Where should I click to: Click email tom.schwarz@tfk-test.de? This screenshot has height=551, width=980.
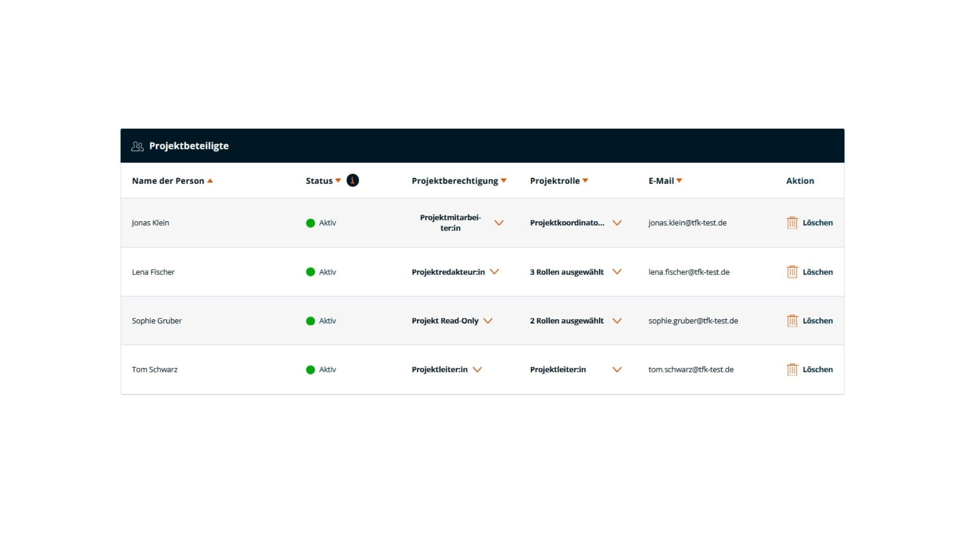(x=691, y=370)
